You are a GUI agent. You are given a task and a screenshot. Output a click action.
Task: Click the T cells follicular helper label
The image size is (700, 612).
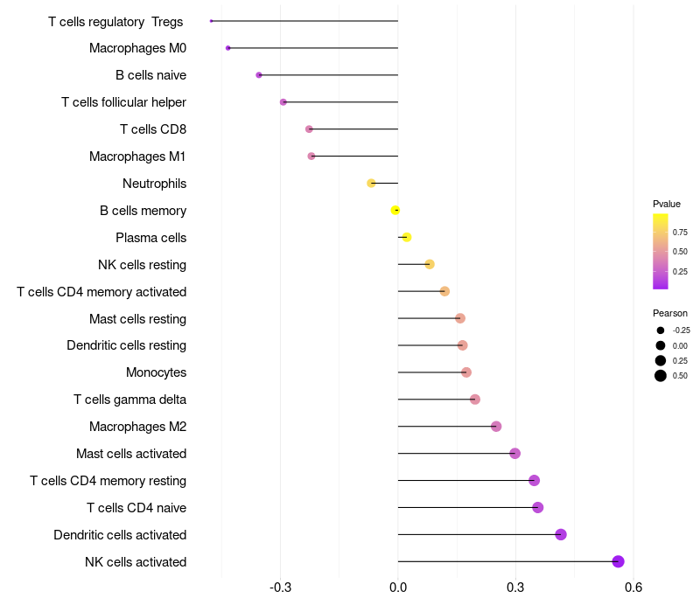coord(123,102)
